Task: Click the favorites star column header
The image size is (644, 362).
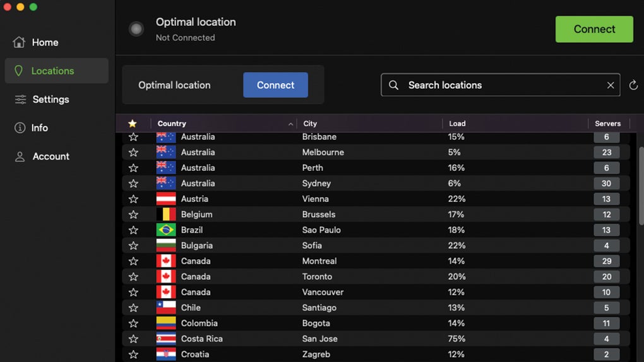Action: point(132,124)
